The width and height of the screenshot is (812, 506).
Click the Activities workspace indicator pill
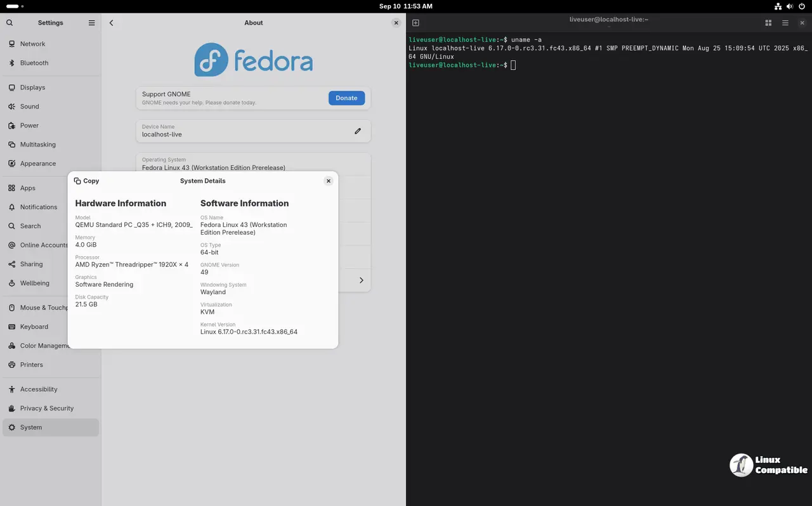(14, 6)
